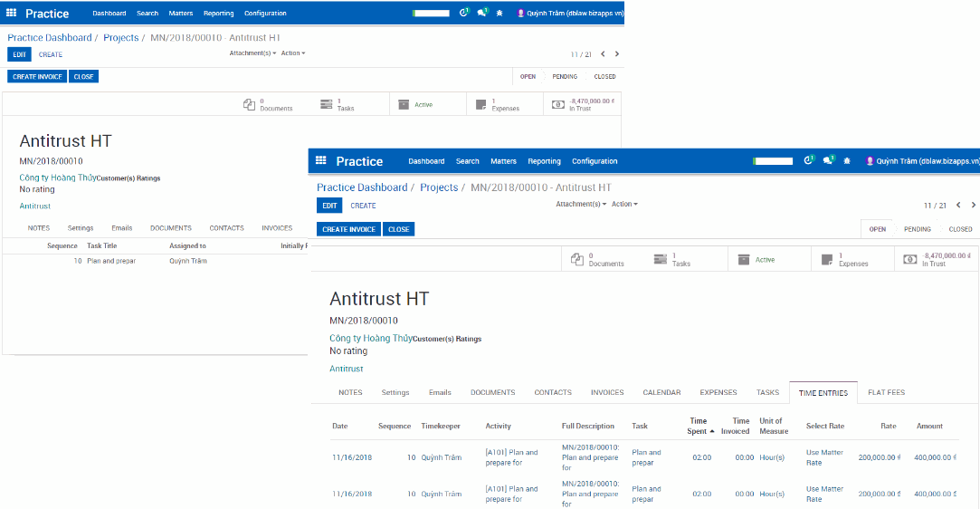Go to previous record arrow in back window

603,53
